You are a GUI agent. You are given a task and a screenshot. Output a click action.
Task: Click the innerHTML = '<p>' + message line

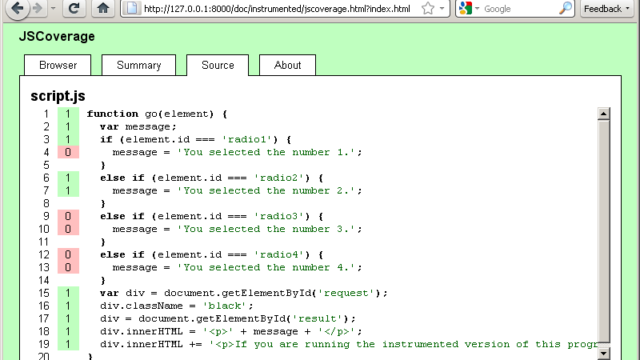point(231,331)
